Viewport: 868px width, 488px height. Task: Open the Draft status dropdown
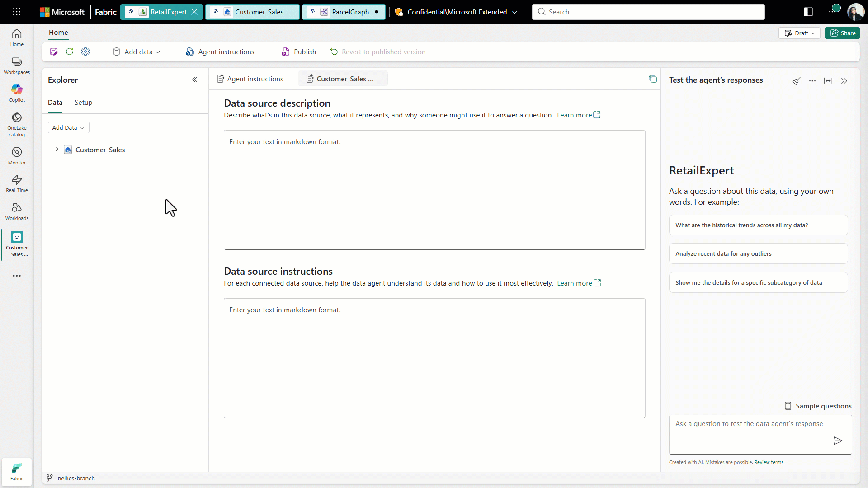coord(799,33)
